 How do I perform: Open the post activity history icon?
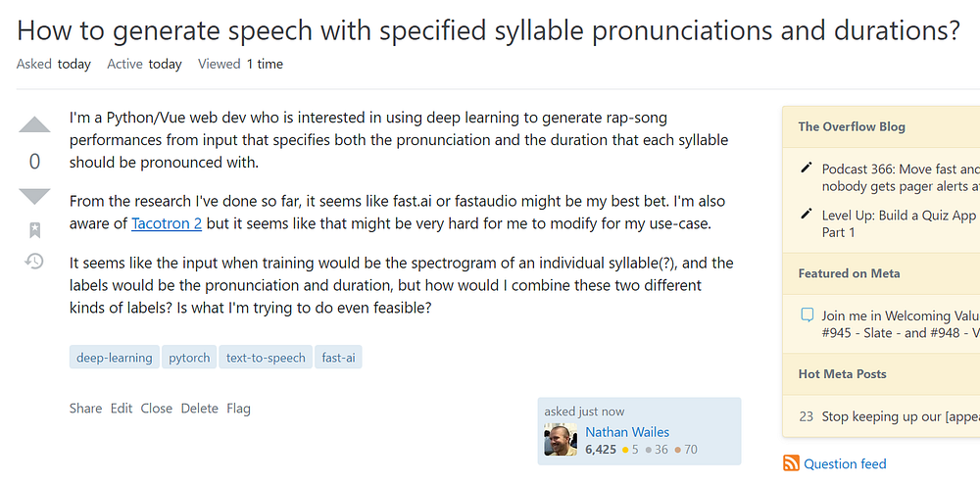(x=34, y=262)
